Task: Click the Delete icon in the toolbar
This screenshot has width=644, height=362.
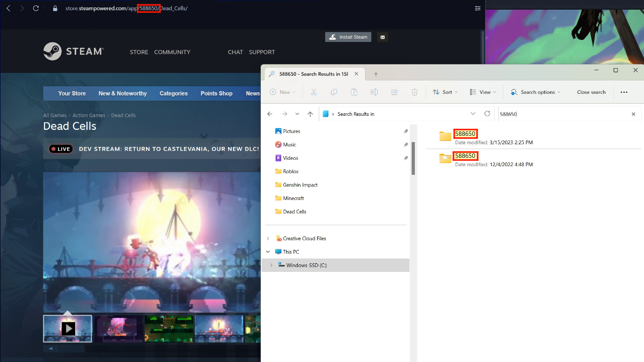Action: [x=414, y=92]
